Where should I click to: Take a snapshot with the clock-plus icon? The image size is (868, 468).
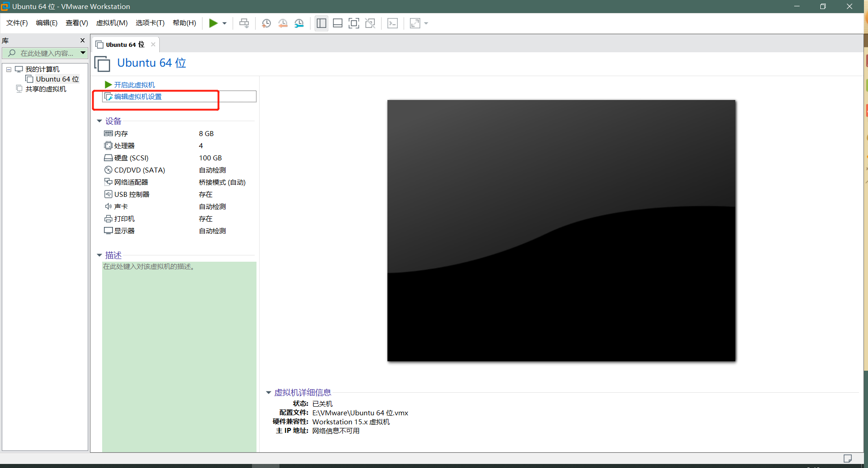(266, 23)
